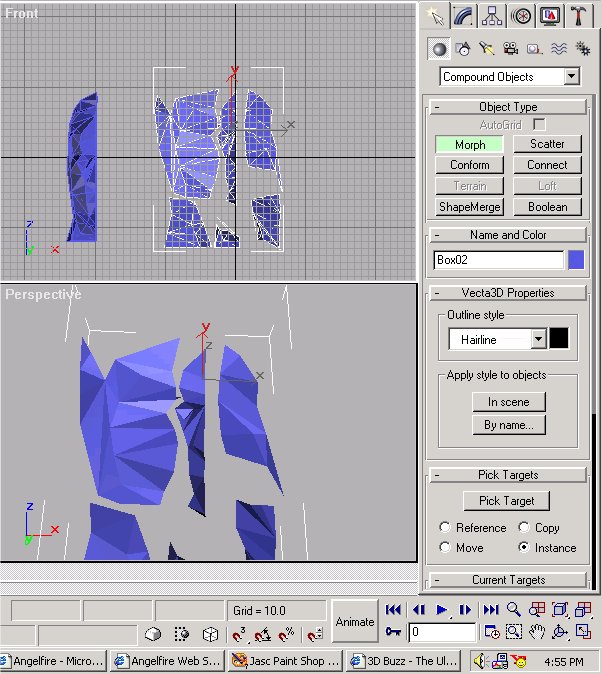Open the Compound Objects dropdown
Screen dimensions: 602x674
click(571, 77)
